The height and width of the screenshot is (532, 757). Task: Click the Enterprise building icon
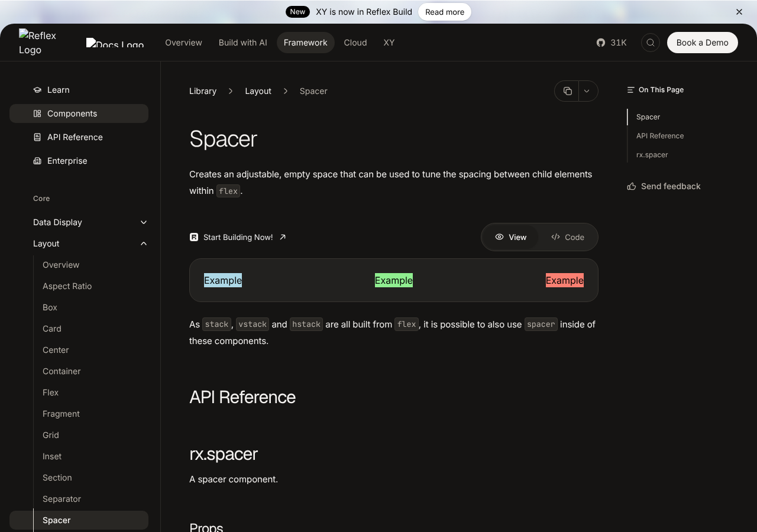click(37, 161)
